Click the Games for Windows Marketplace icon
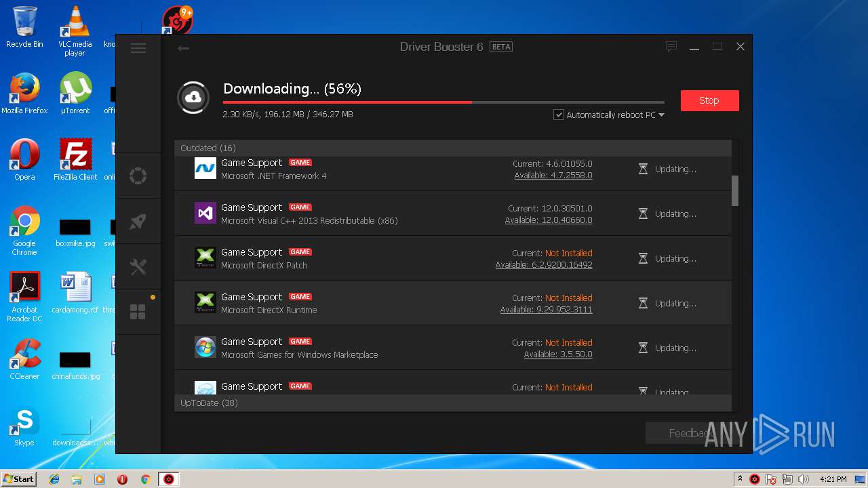Viewport: 868px width, 488px height. click(205, 347)
